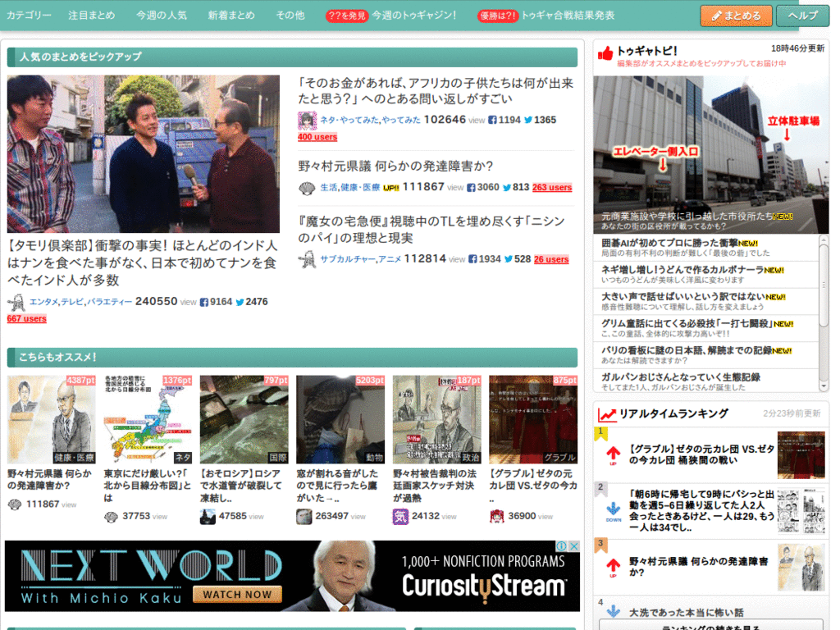Click WATCH NOW on the Next World ad
This screenshot has width=840, height=630.
[237, 594]
